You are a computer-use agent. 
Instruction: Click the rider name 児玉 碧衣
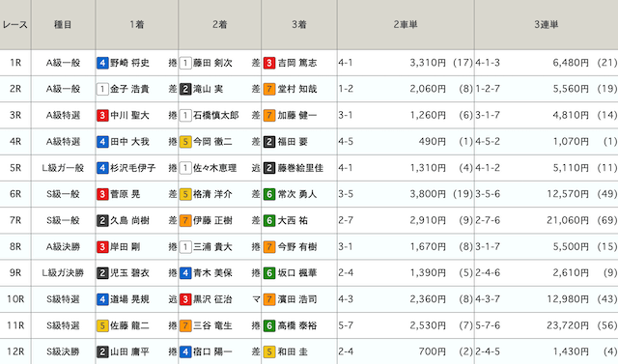coord(129,273)
